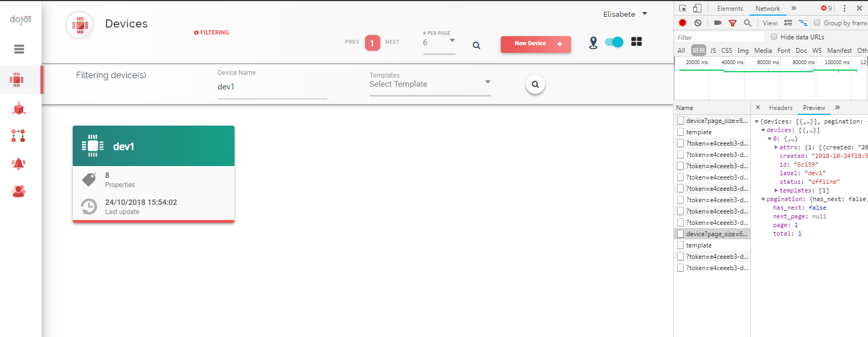Click the dojot logo
Image resolution: width=868 pixels, height=337 pixels.
coord(20,19)
